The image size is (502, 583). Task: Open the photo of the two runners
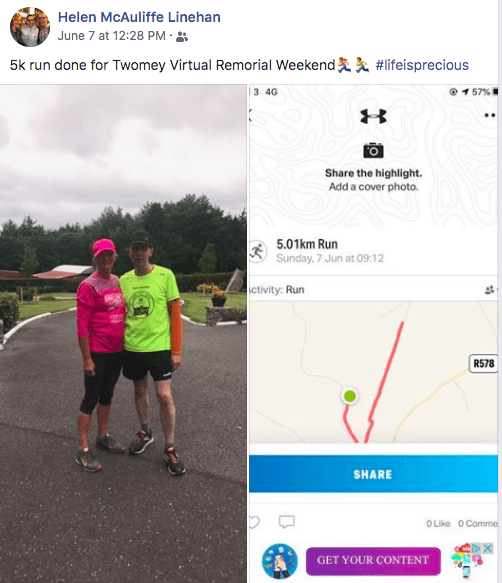123,334
